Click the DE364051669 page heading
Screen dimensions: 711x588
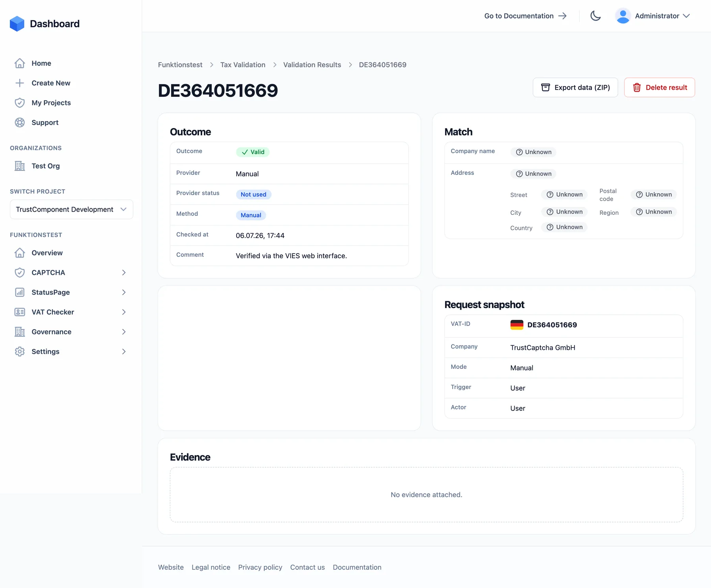[x=218, y=91]
